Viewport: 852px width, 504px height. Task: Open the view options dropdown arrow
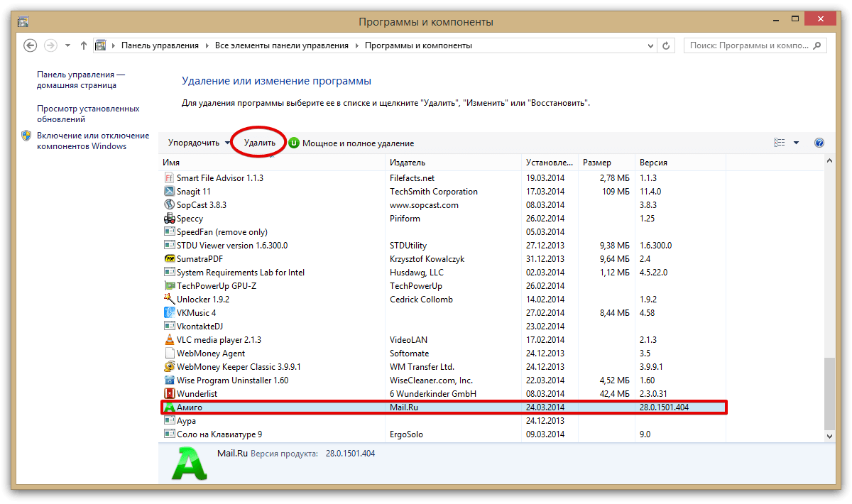tap(796, 143)
